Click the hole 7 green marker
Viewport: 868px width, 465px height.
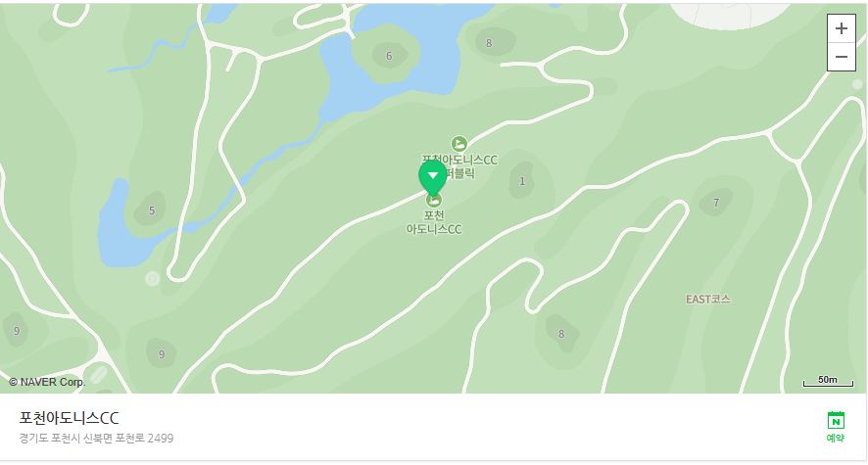click(716, 203)
